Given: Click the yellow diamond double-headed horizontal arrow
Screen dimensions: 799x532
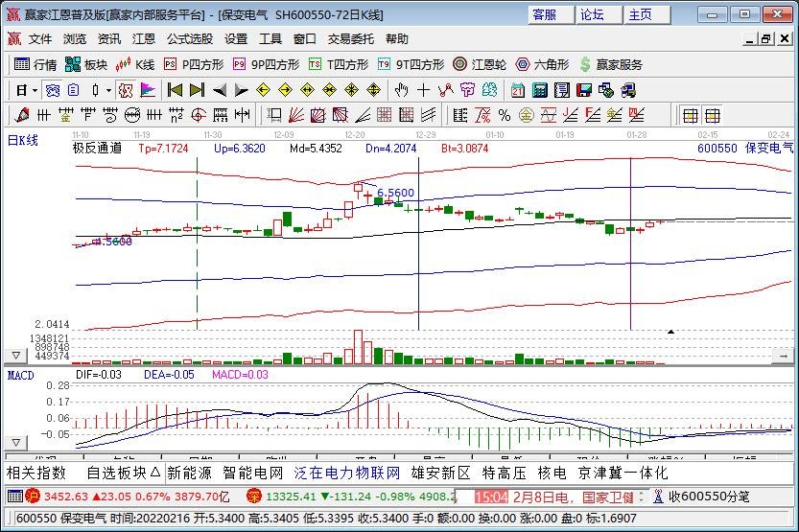Looking at the screenshot, I should 307,90.
